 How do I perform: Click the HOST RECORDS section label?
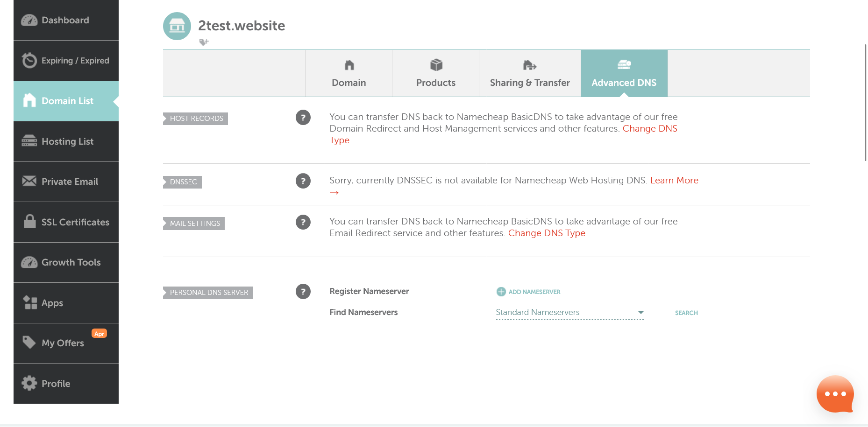pos(196,119)
